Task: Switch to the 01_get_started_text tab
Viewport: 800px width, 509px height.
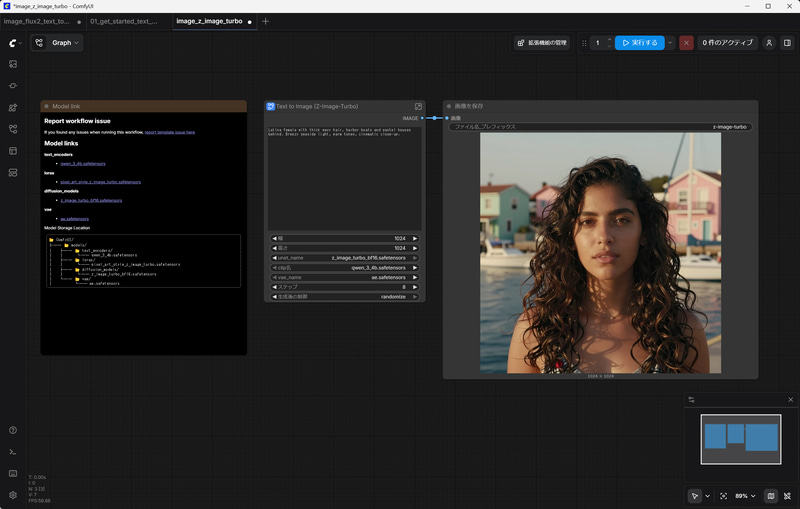Action: 124,21
